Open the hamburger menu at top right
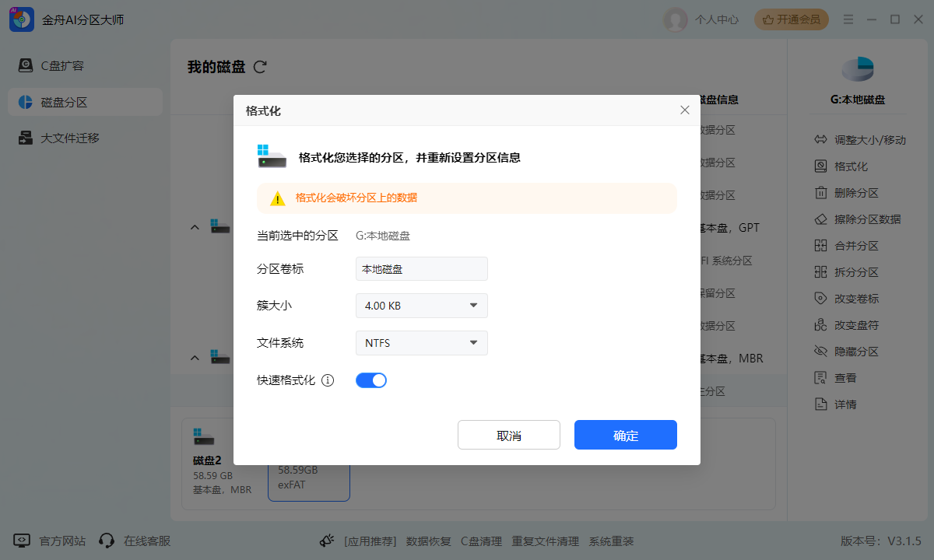934x560 pixels. 848,19
